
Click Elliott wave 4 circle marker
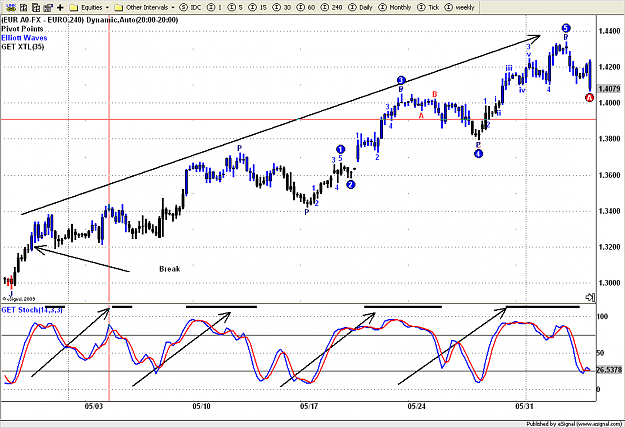pos(478,153)
